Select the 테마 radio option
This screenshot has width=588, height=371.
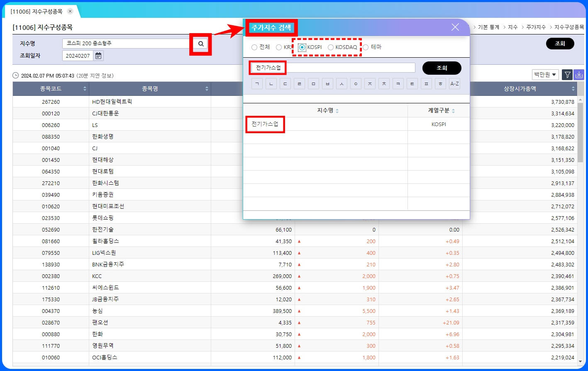coord(366,47)
